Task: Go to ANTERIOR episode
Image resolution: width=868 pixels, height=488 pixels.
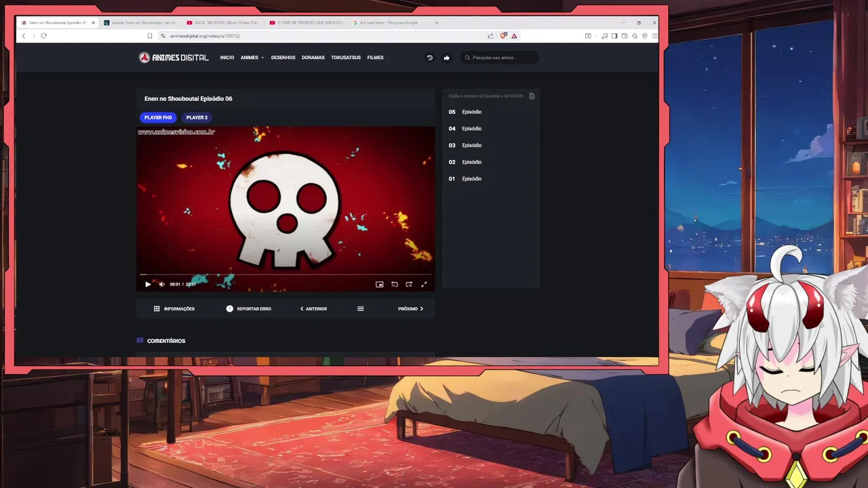Action: click(313, 308)
